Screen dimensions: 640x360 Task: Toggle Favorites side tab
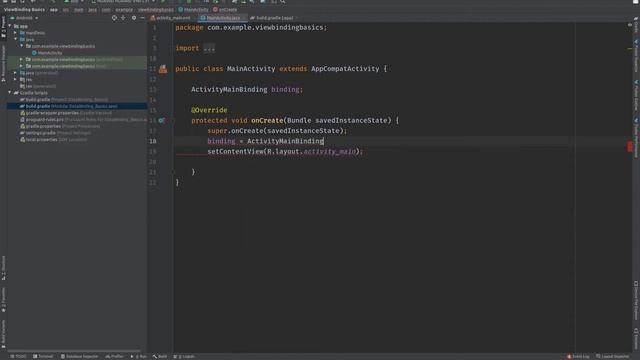click(3, 300)
